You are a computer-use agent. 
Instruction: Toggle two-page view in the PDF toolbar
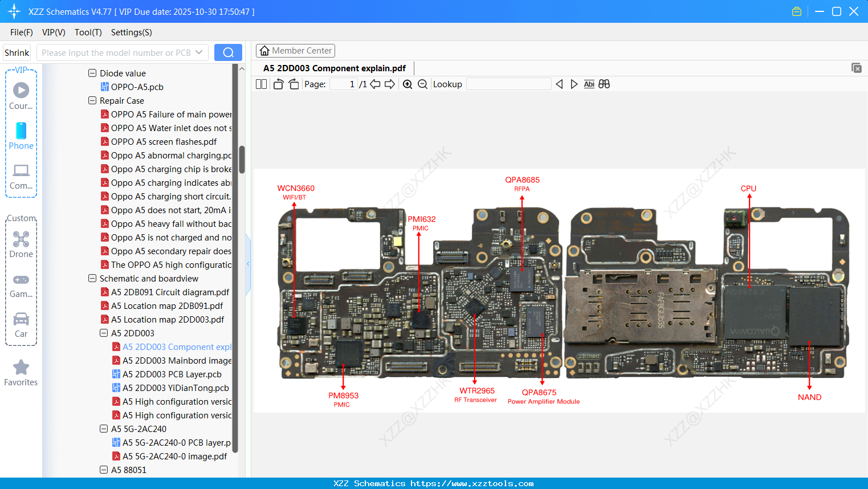tap(261, 84)
